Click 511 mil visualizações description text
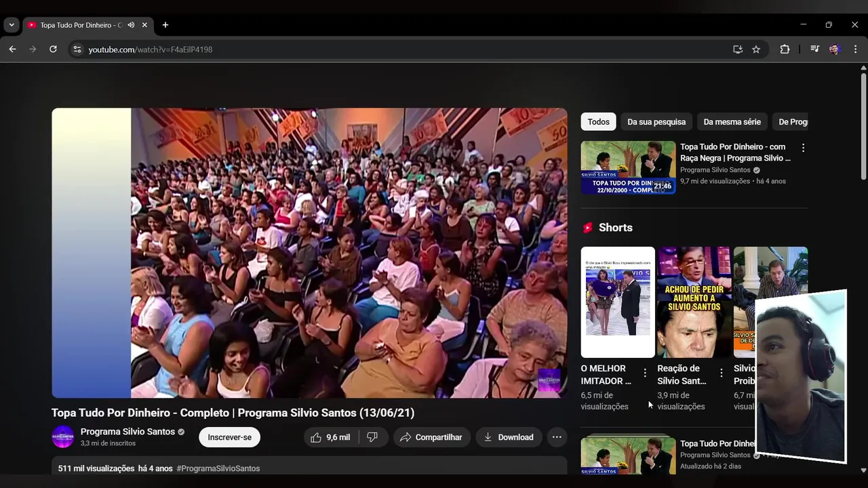The width and height of the screenshot is (868, 488). (96, 468)
